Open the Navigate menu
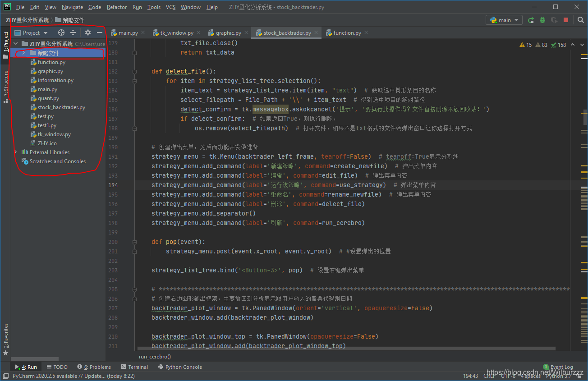This screenshot has width=588, height=381. pyautogui.click(x=72, y=7)
